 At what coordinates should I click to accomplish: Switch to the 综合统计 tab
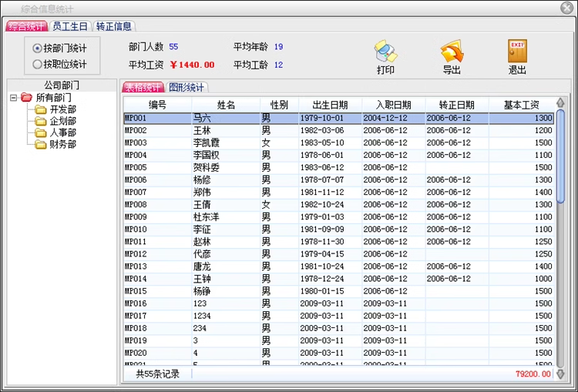(27, 26)
